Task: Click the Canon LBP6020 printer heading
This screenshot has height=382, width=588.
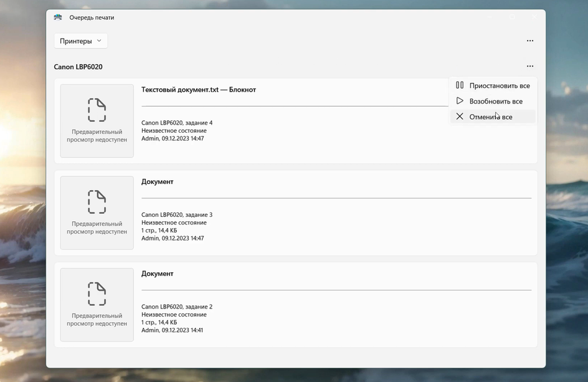Action: [78, 67]
